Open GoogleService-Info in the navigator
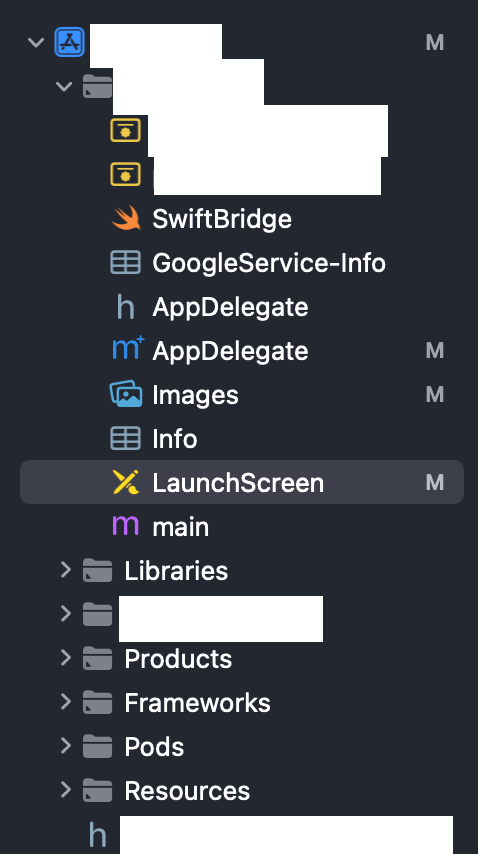 (x=269, y=263)
